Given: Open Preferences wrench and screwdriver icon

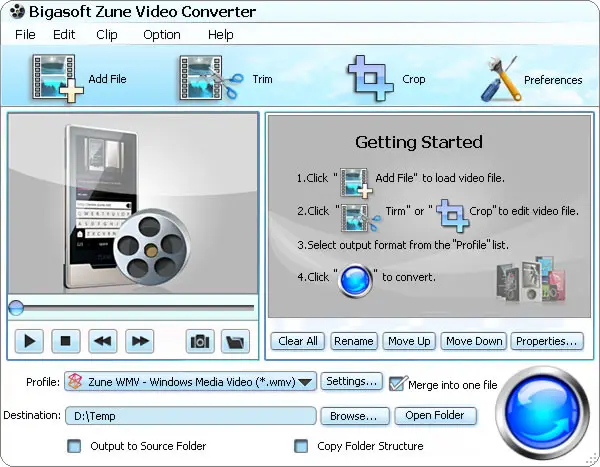Looking at the screenshot, I should [x=501, y=79].
